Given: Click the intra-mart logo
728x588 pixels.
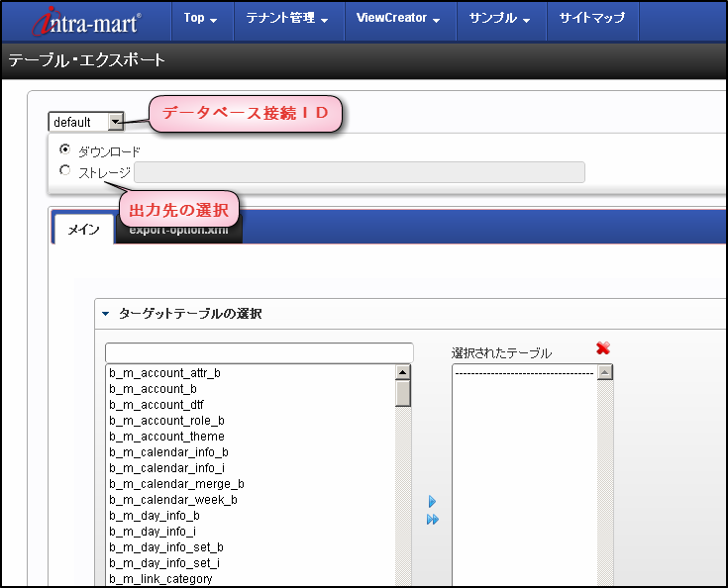Looking at the screenshot, I should [87, 22].
